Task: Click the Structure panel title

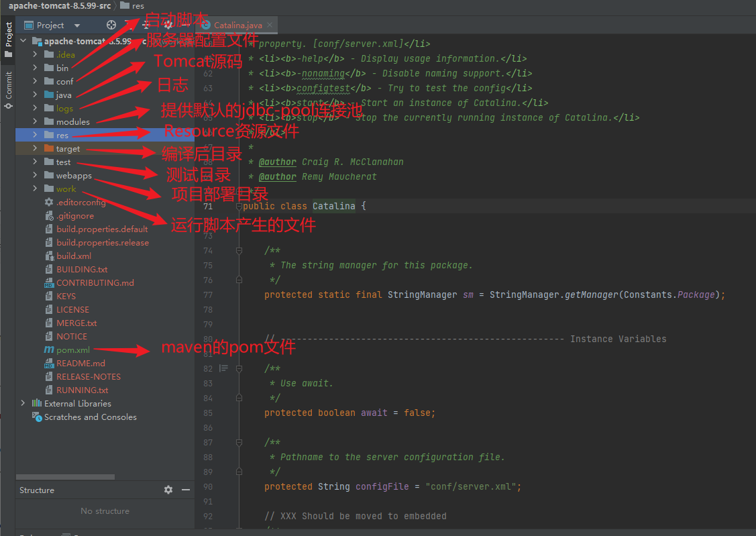Action: (x=37, y=490)
